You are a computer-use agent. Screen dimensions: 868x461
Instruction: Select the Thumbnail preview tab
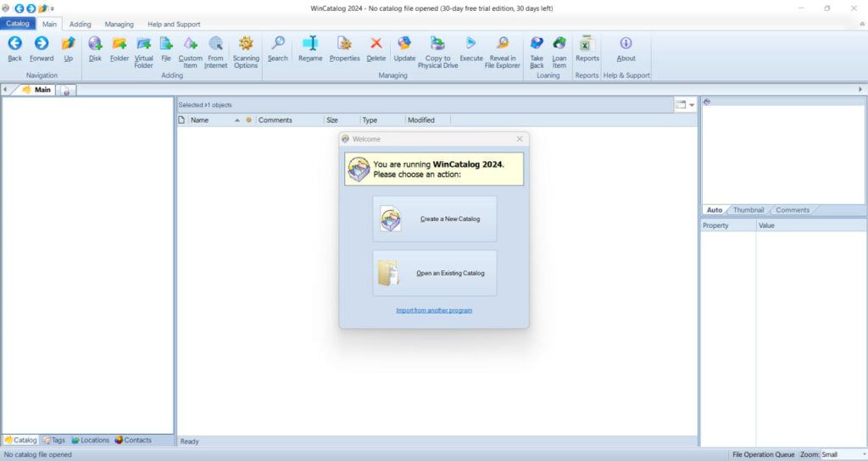pos(748,210)
